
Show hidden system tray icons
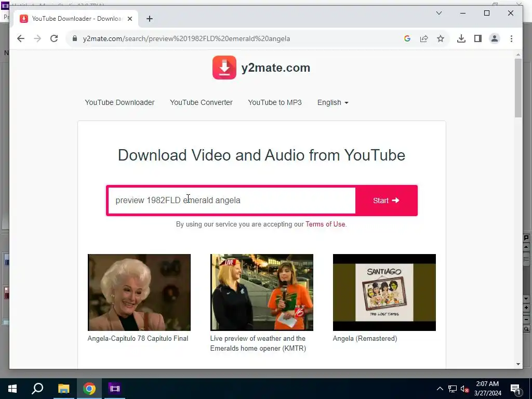(x=440, y=389)
